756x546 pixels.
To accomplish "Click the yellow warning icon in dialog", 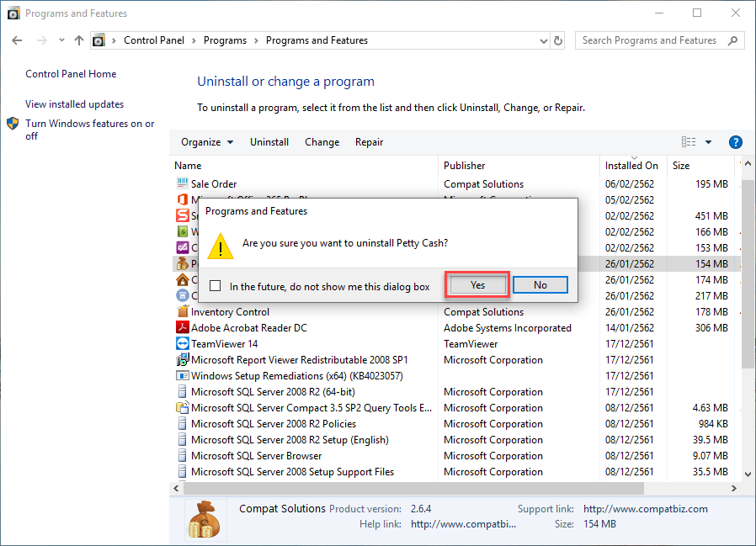I will [221, 246].
